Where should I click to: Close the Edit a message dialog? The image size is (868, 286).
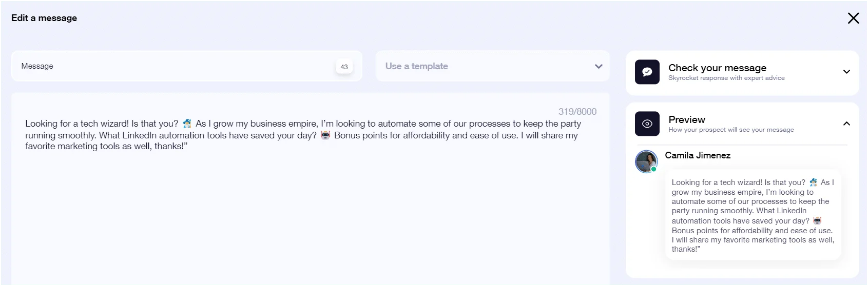pos(853,18)
